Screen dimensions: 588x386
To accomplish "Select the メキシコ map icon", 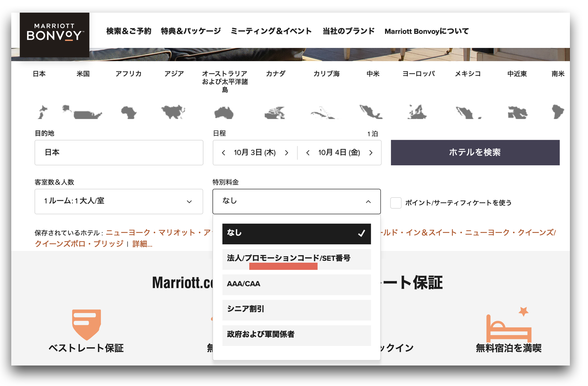I will coord(468,112).
